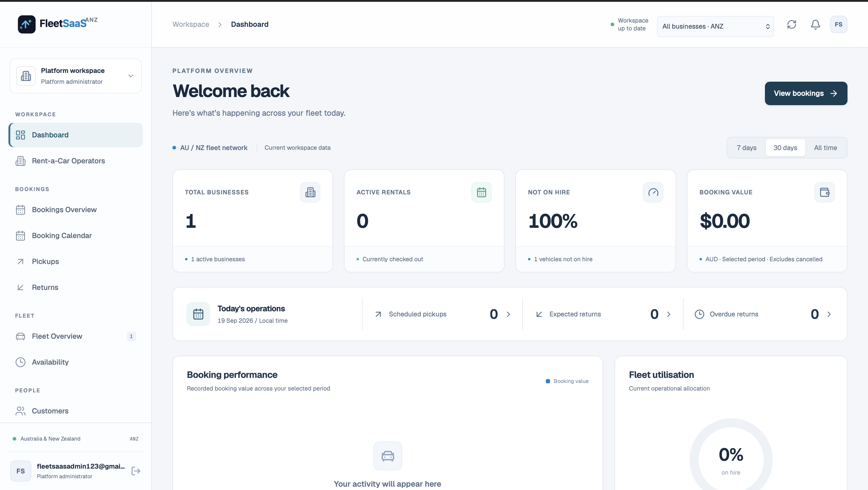Click the fleetsaasadmin123 account email
Screen dimensions: 868x490
tap(81, 466)
